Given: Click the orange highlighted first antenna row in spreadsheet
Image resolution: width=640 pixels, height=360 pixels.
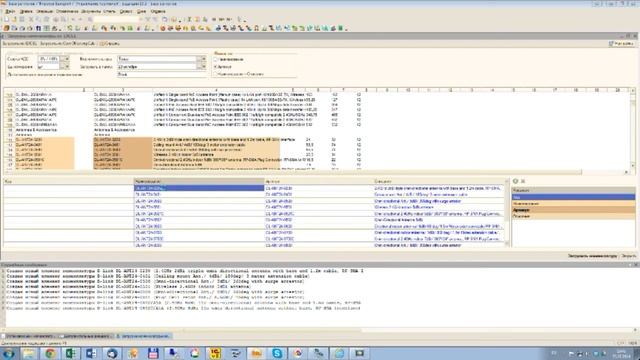Looking at the screenshot, I should pyautogui.click(x=148, y=140).
